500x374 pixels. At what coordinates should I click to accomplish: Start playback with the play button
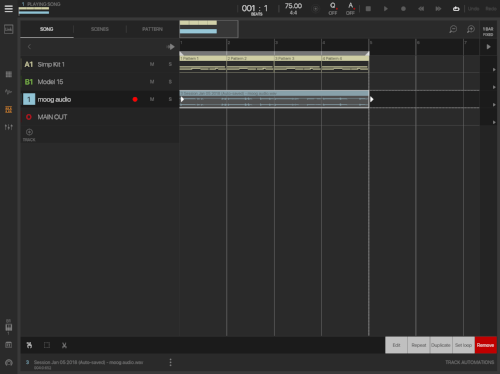[x=386, y=9]
